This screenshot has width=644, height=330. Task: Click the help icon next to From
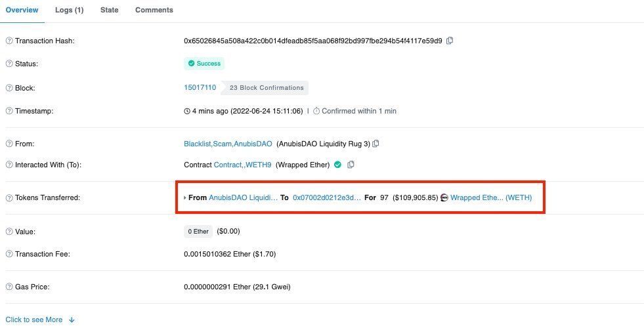point(9,144)
